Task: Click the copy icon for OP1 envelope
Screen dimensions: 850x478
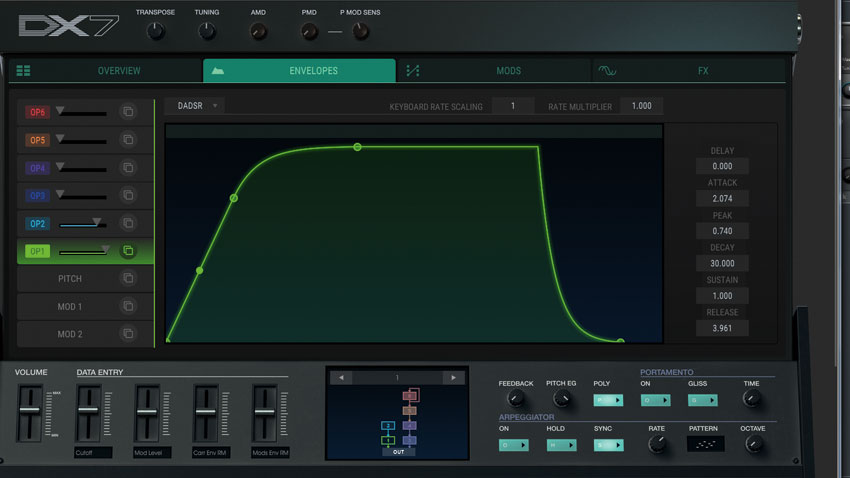Action: tap(128, 250)
